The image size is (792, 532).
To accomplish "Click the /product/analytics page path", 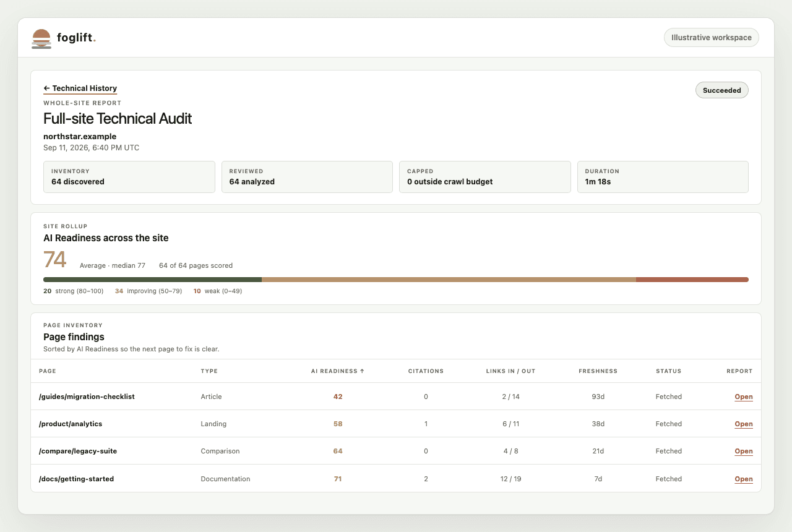I will (71, 424).
